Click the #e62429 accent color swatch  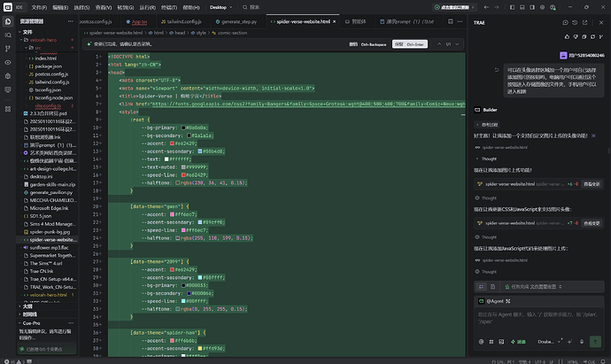173,143
